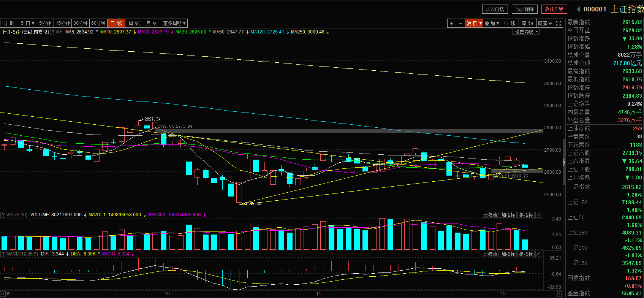Click the MAVOL2 value label

174,215
